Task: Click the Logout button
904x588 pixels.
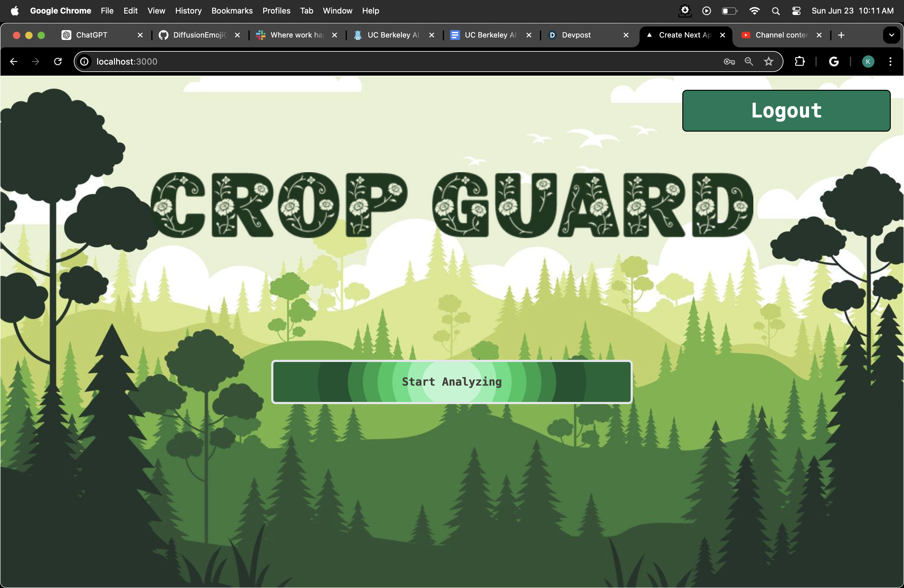Action: click(786, 110)
